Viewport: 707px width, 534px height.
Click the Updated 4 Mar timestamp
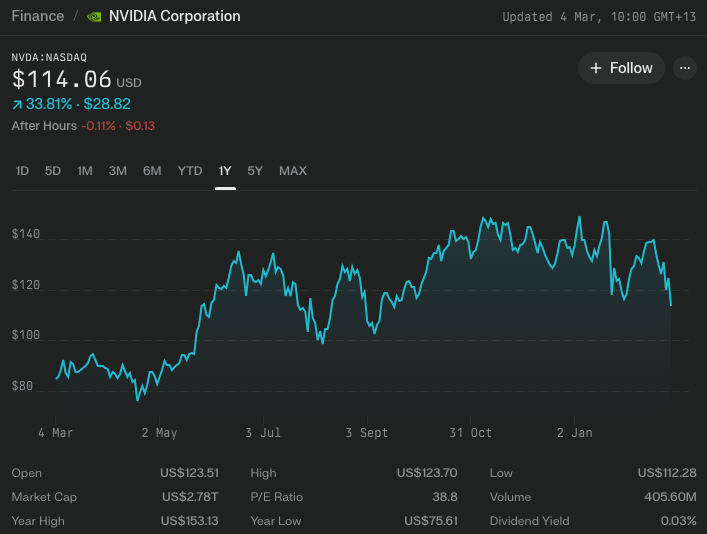[599, 17]
